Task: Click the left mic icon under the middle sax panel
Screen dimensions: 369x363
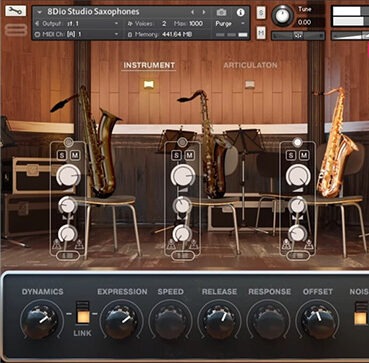Action: coord(171,245)
